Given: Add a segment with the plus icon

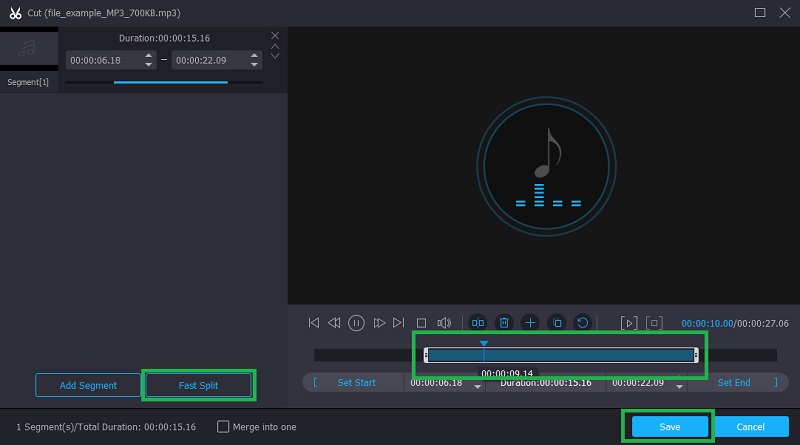Looking at the screenshot, I should (x=530, y=323).
